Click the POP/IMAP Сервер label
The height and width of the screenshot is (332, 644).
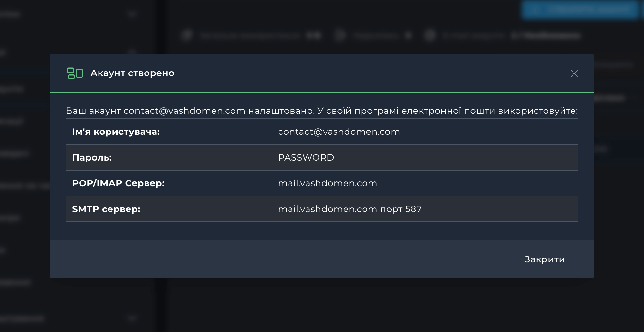tap(118, 183)
